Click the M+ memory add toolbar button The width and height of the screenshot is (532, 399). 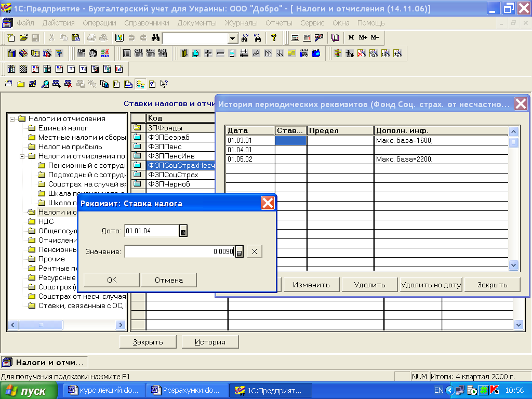point(363,38)
